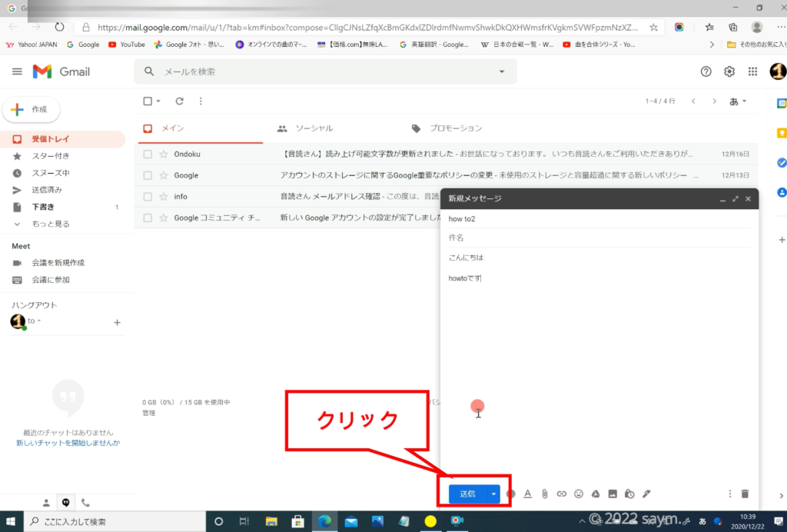Open the insert emoji picker
Image resolution: width=787 pixels, height=532 pixels.
pyautogui.click(x=579, y=494)
